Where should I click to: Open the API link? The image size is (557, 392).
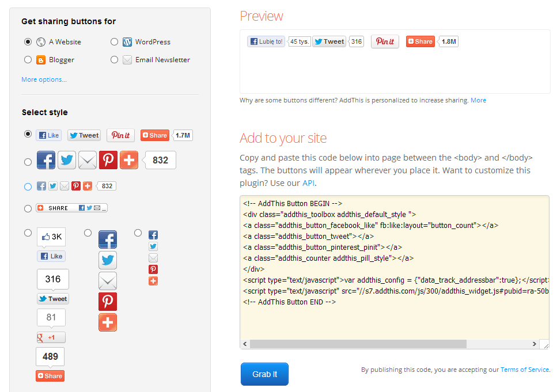(x=308, y=183)
